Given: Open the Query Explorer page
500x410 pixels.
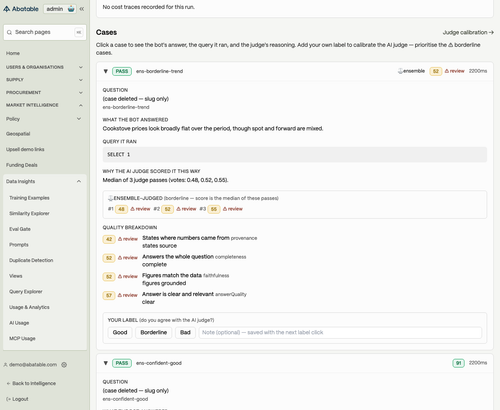Looking at the screenshot, I should pyautogui.click(x=26, y=291).
